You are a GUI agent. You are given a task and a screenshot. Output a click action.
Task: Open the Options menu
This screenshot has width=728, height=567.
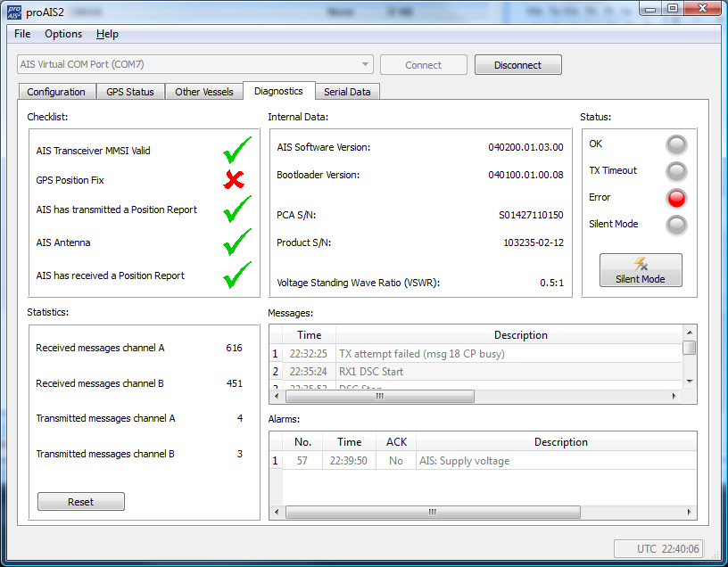point(63,34)
